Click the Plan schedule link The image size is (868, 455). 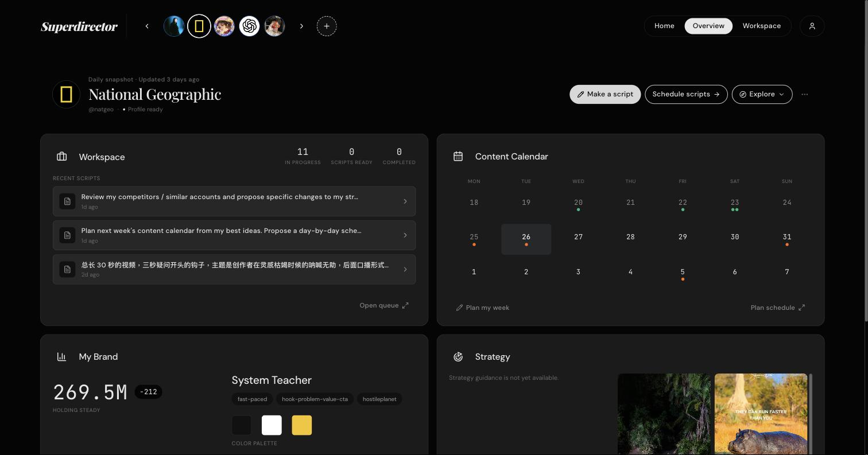click(778, 308)
